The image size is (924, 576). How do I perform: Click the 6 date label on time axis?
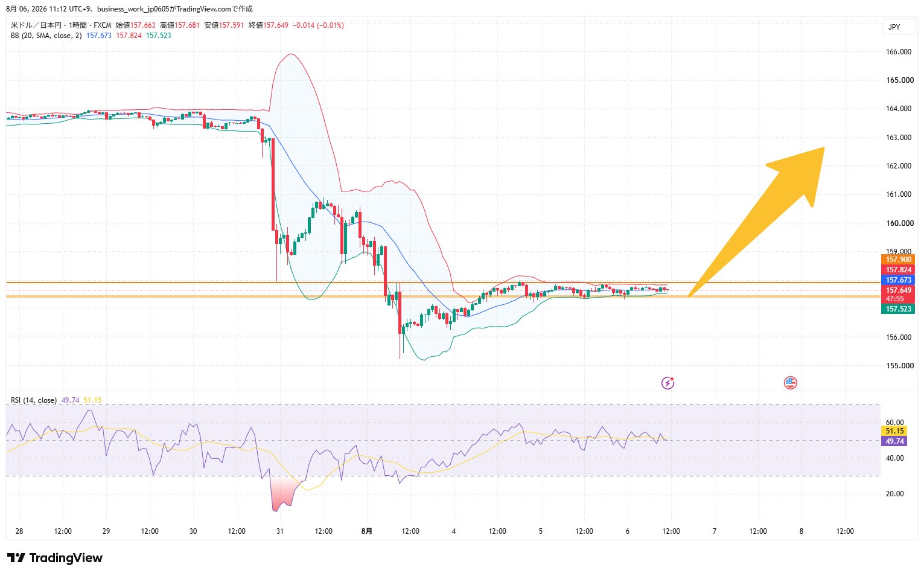pyautogui.click(x=628, y=531)
